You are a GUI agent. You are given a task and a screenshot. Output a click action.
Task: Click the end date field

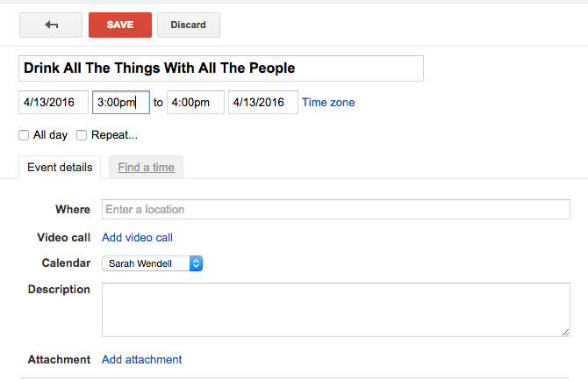coord(262,103)
